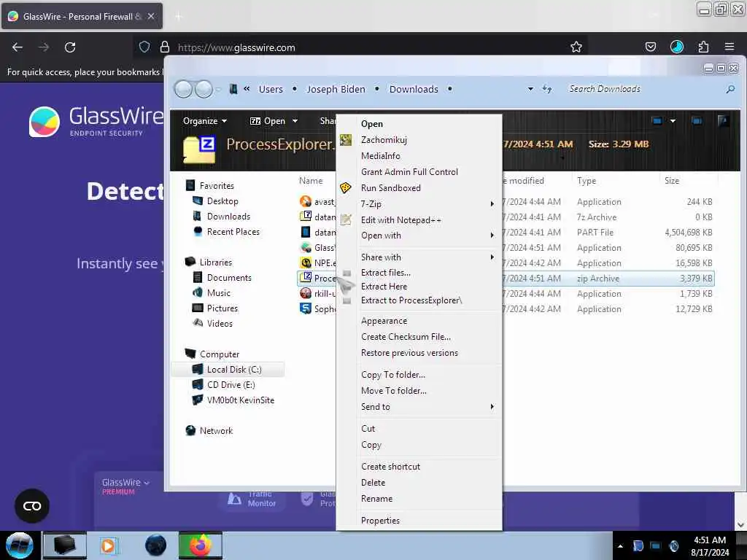Click globe browser icon on taskbar
This screenshot has height=560, width=747.
point(155,545)
